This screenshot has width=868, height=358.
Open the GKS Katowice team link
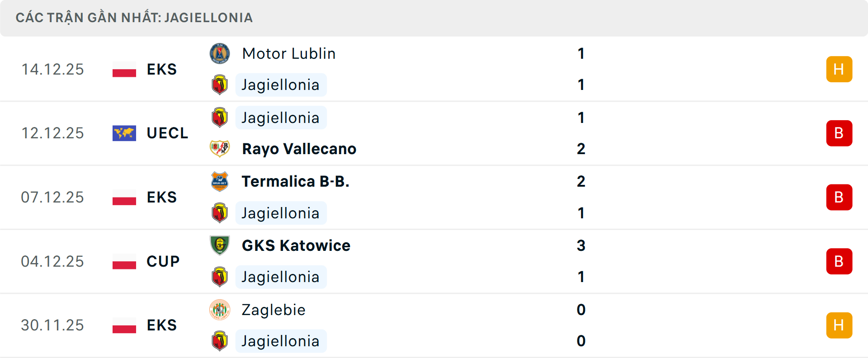point(296,245)
